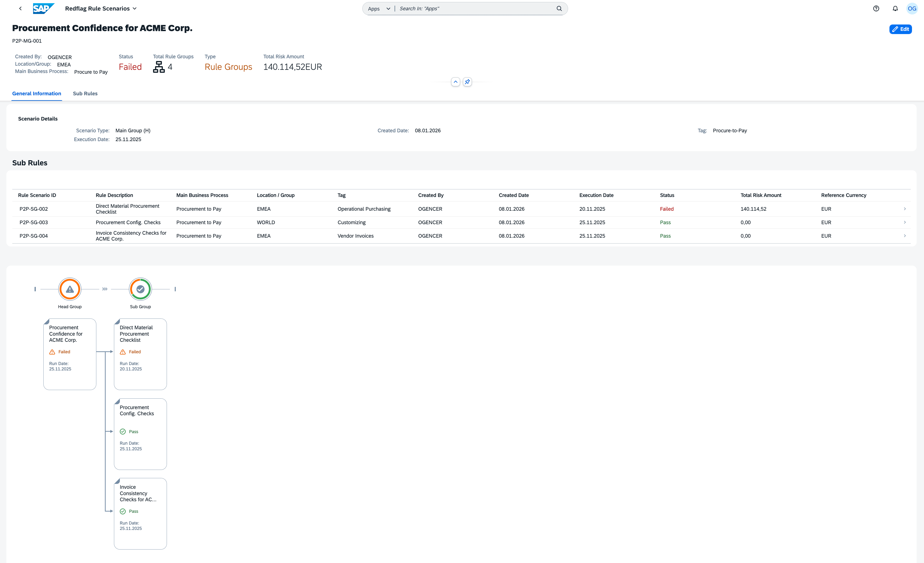Image resolution: width=924 pixels, height=563 pixels.
Task: Click the Rule Groups type link
Action: (228, 67)
